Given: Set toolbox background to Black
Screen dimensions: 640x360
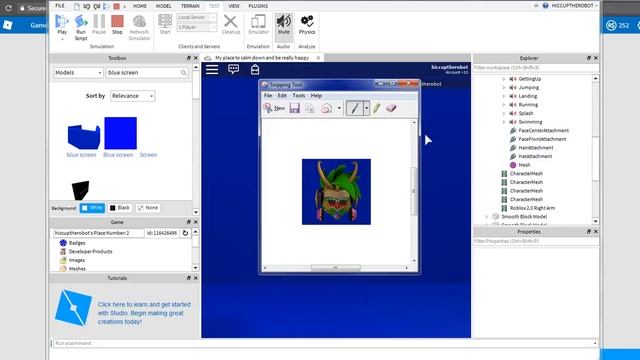Looking at the screenshot, I should coord(120,208).
